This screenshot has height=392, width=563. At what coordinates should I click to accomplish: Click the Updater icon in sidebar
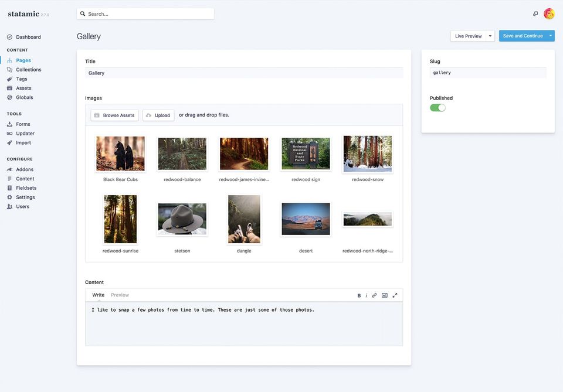[x=10, y=134]
